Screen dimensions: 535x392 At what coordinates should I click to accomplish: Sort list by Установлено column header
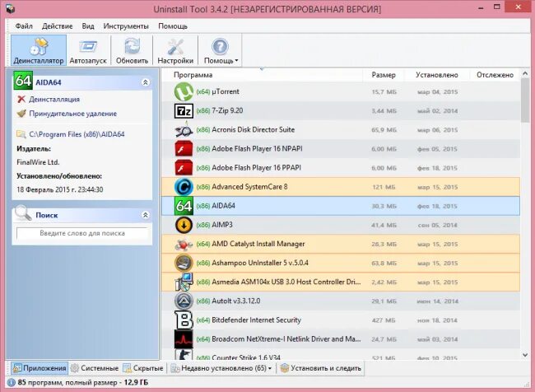[437, 75]
